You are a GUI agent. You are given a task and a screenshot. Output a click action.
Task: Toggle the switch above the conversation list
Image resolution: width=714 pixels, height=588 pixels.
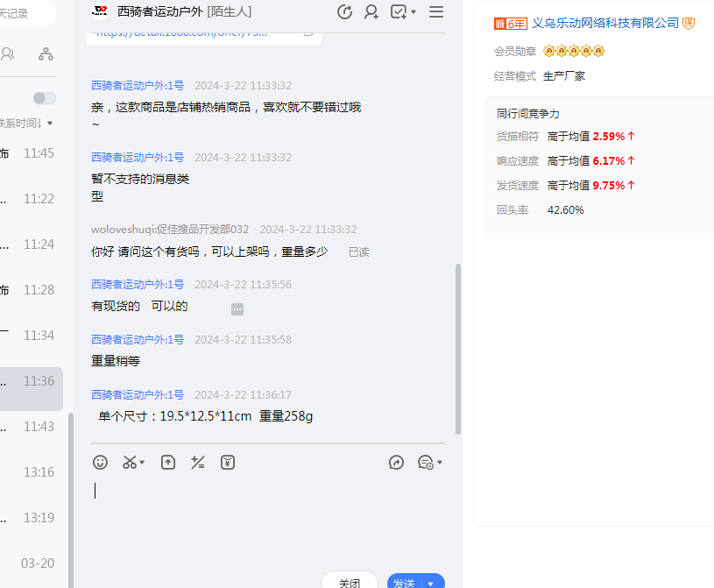pos(44,98)
